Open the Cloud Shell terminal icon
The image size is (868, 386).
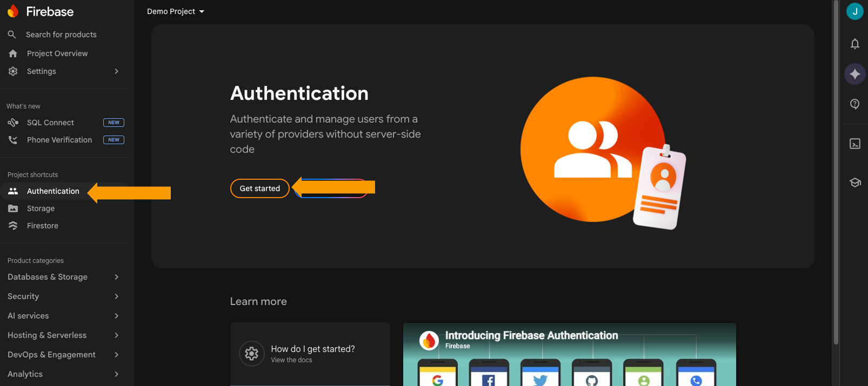click(854, 144)
